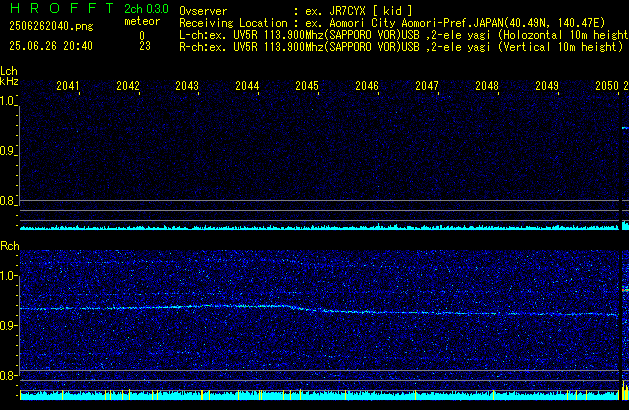Screen dimensions: 629x410
Task: Click the HROFFT program title
Action: pyautogui.click(x=61, y=8)
